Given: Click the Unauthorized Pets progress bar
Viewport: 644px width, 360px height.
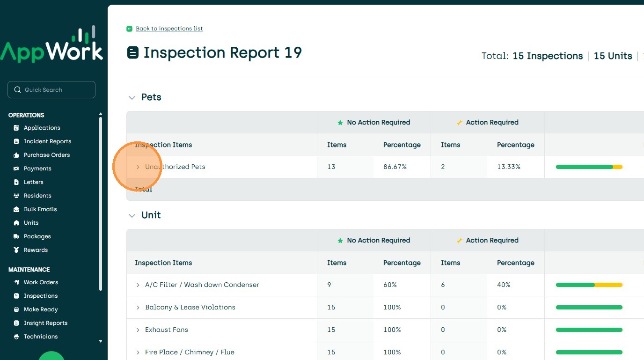Looking at the screenshot, I should [589, 167].
